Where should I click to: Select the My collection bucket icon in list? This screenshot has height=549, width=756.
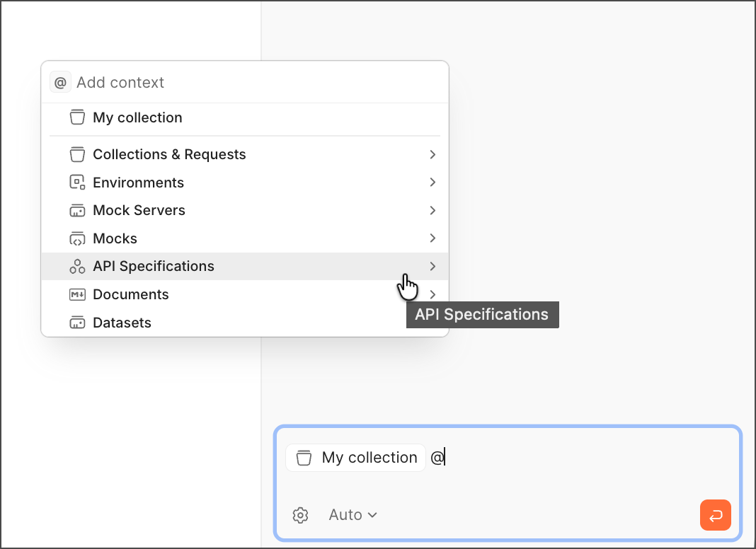(x=77, y=117)
